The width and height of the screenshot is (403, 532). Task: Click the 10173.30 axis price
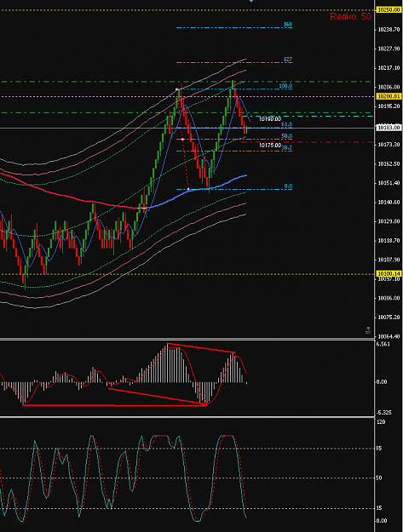[389, 145]
